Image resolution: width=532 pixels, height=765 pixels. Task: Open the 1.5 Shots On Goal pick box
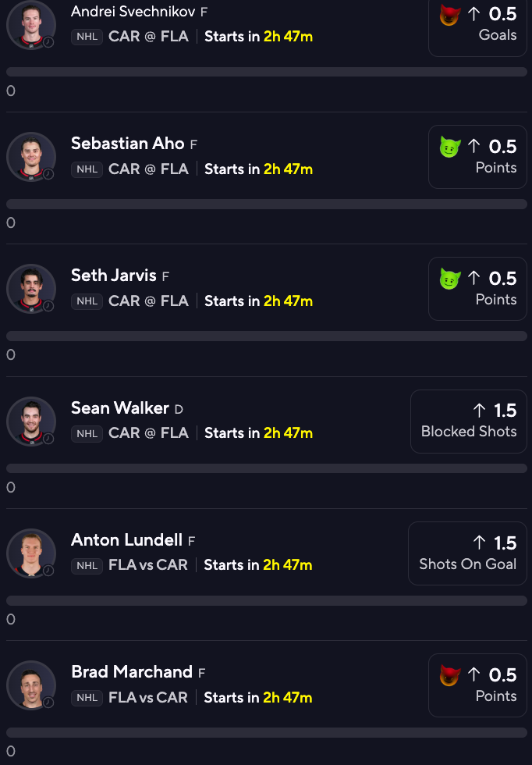tap(467, 553)
